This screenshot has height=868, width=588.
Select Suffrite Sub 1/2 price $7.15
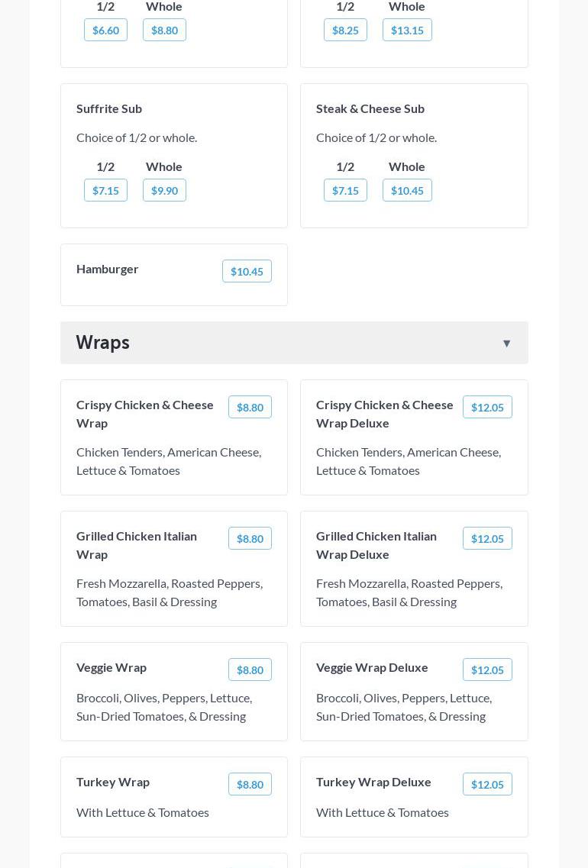tap(105, 190)
